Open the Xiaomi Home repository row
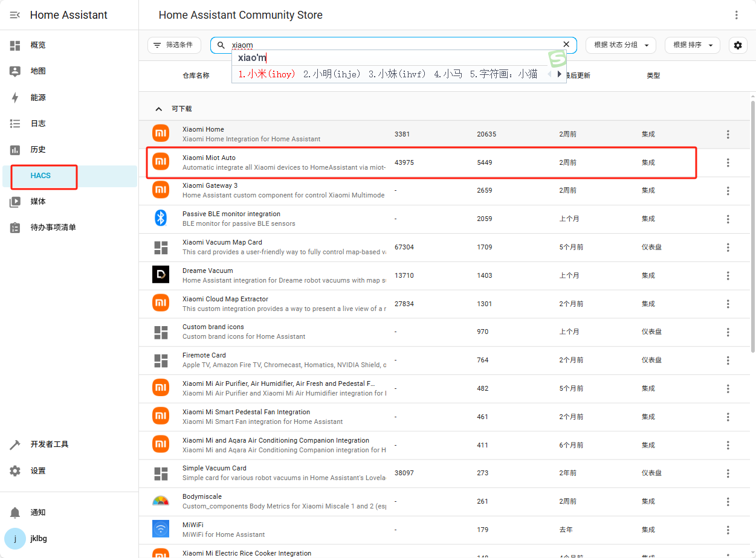 (x=444, y=134)
